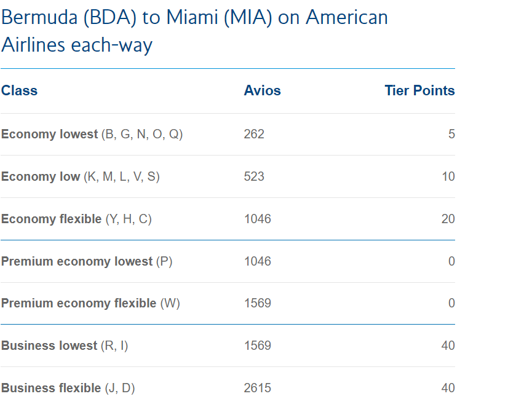Screen dimensions: 532x399
Task: Click the Tier Points value 5
Action: pyautogui.click(x=451, y=134)
